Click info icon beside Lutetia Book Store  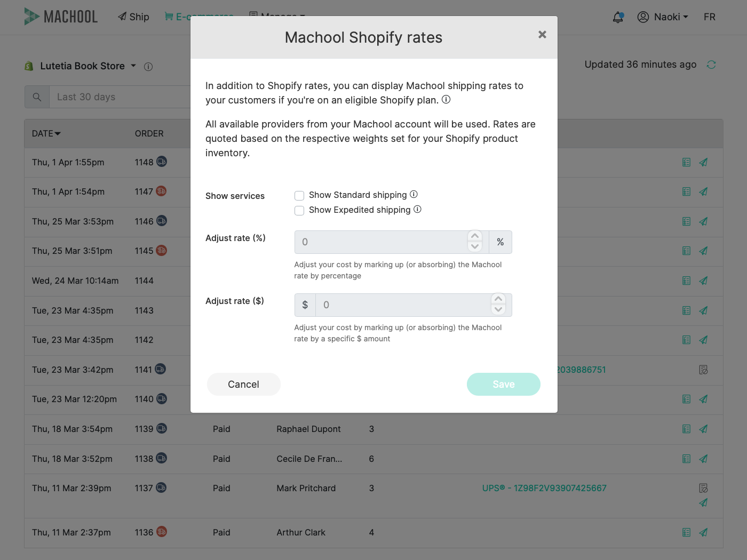pos(148,67)
